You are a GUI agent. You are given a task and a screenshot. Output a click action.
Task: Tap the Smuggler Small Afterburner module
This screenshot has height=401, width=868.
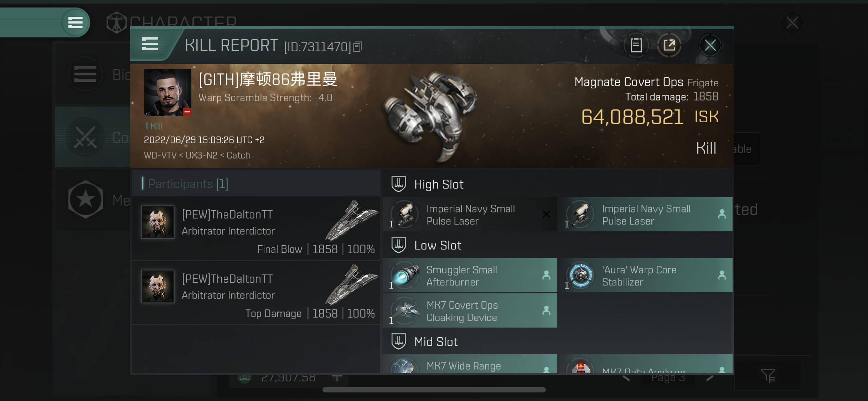pos(470,276)
